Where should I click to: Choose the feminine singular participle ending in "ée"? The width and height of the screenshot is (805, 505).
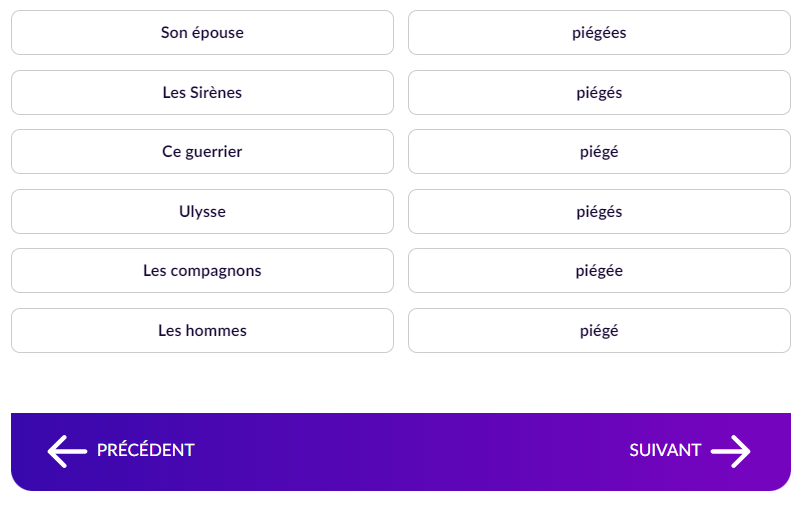599,271
